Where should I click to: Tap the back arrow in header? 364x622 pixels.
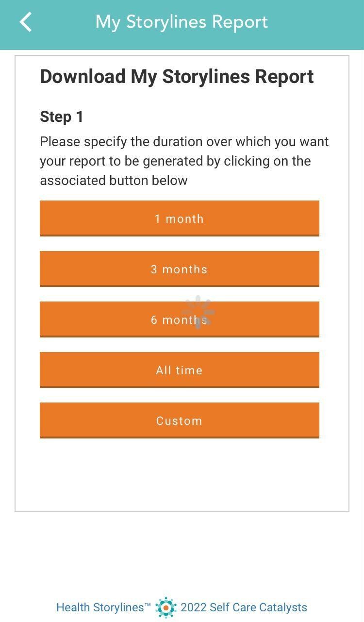pyautogui.click(x=26, y=22)
